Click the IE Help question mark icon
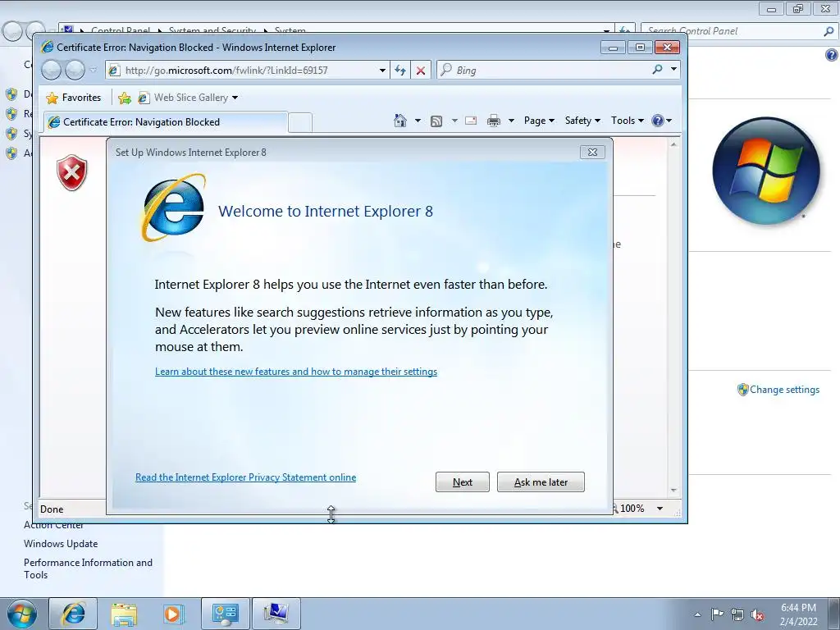 pyautogui.click(x=658, y=121)
